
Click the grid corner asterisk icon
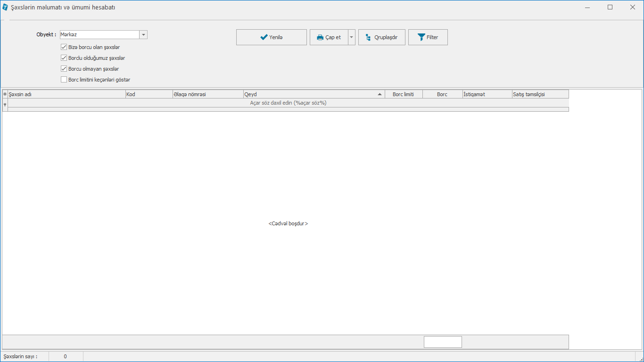click(x=5, y=94)
